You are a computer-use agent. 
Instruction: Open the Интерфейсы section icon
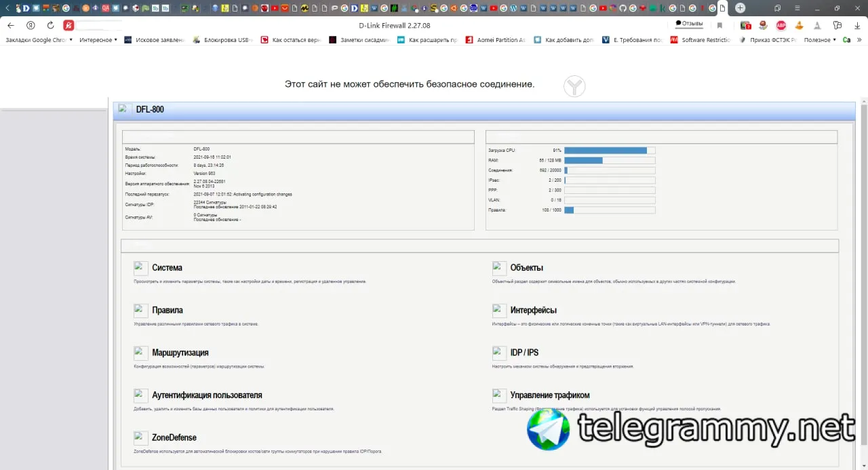pyautogui.click(x=499, y=311)
